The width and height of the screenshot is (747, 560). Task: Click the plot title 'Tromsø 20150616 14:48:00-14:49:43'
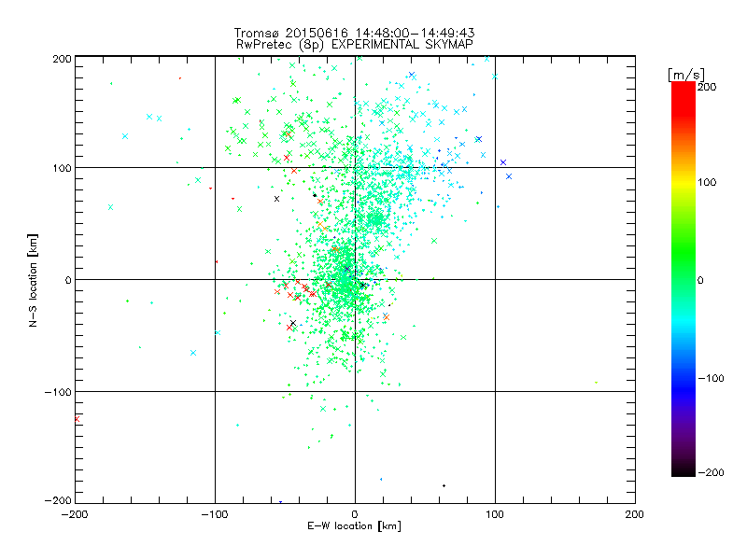click(x=354, y=33)
